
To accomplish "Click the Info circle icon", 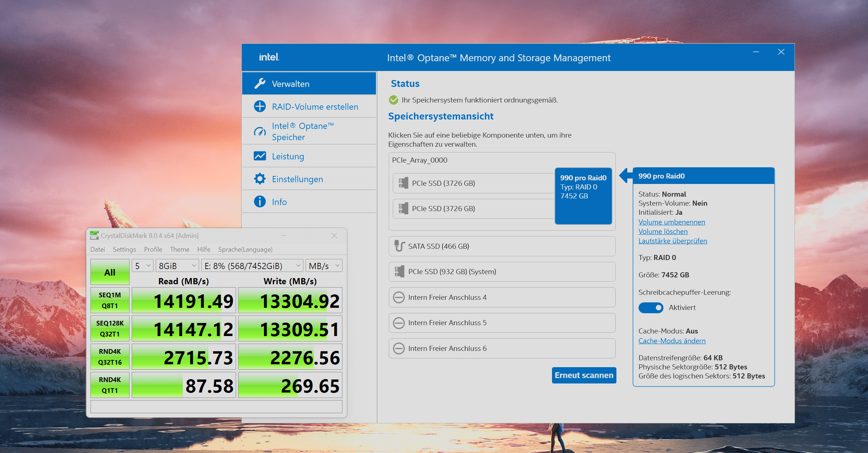I will pyautogui.click(x=260, y=202).
